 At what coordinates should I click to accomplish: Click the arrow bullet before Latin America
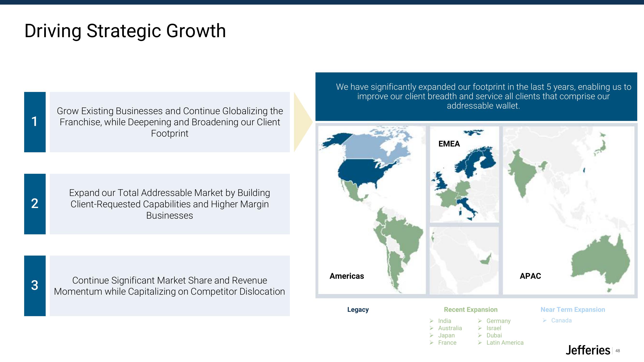coord(480,342)
